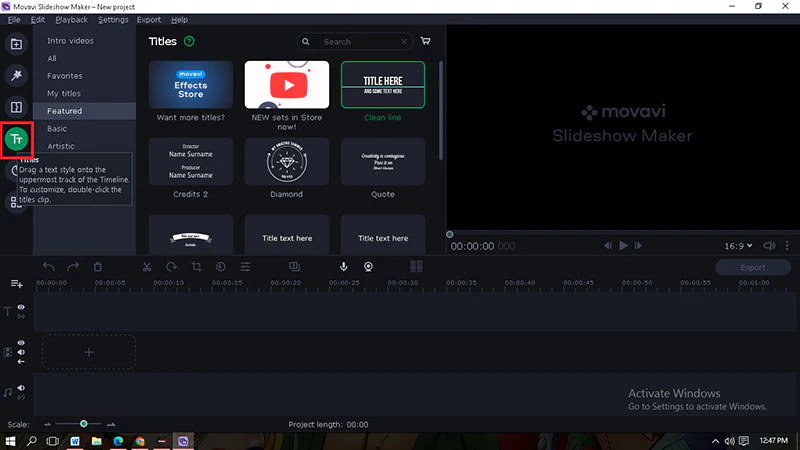Move the timeline Scale slider handle
The height and width of the screenshot is (450, 800).
pyautogui.click(x=84, y=424)
